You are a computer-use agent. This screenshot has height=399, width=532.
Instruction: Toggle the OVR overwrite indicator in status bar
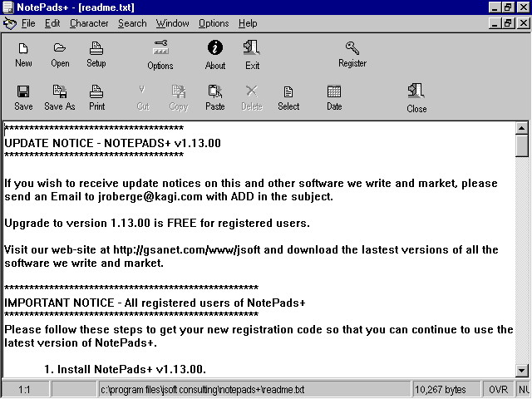click(496, 389)
